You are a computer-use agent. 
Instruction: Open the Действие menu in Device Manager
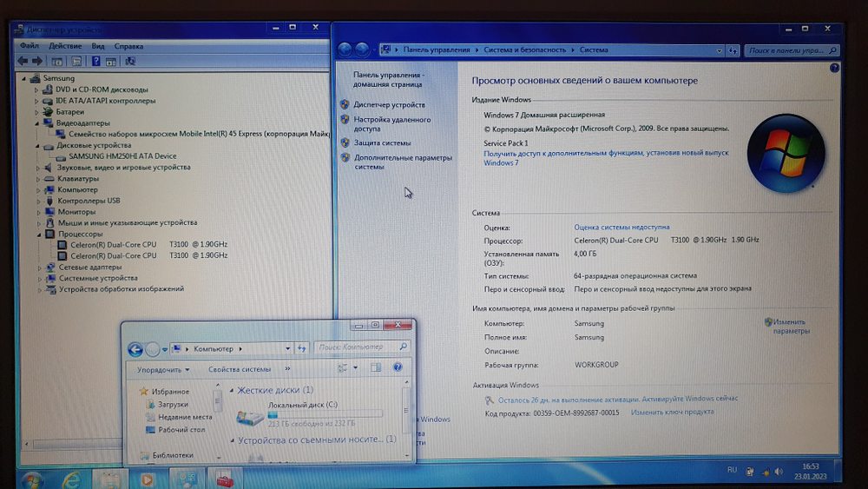[x=65, y=46]
